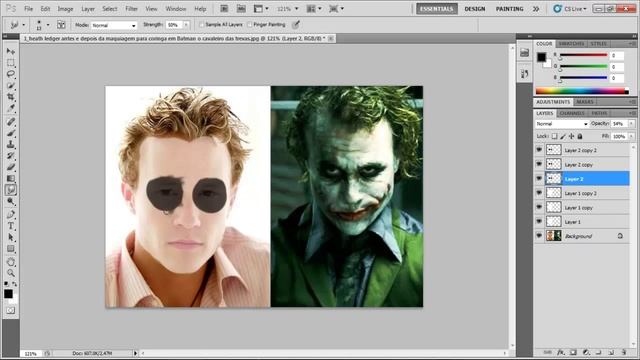Switch to the Painting workspace

pos(509,9)
